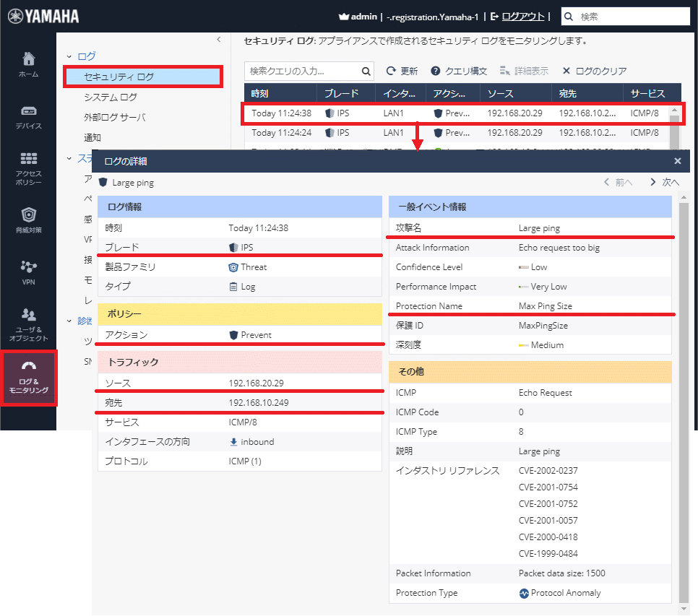Image resolution: width=698 pixels, height=616 pixels.
Task: Click the ログ&モニタリング sidebar icon
Action: [28, 378]
